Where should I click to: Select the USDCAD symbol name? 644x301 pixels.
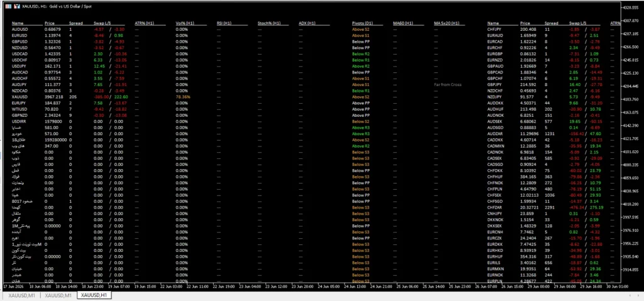coord(19,54)
